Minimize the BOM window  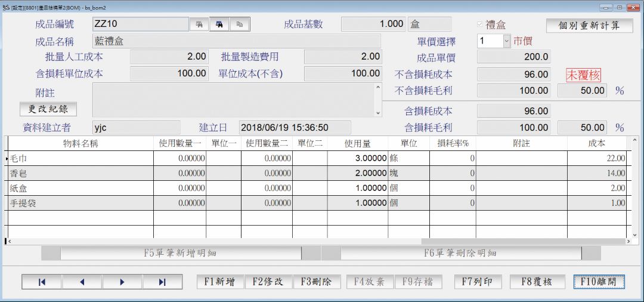pos(606,7)
